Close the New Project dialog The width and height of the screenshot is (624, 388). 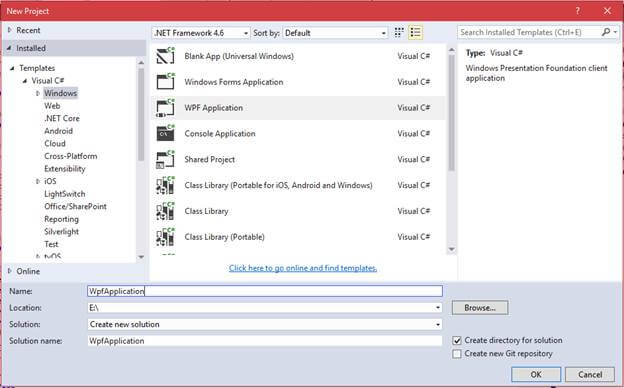607,11
